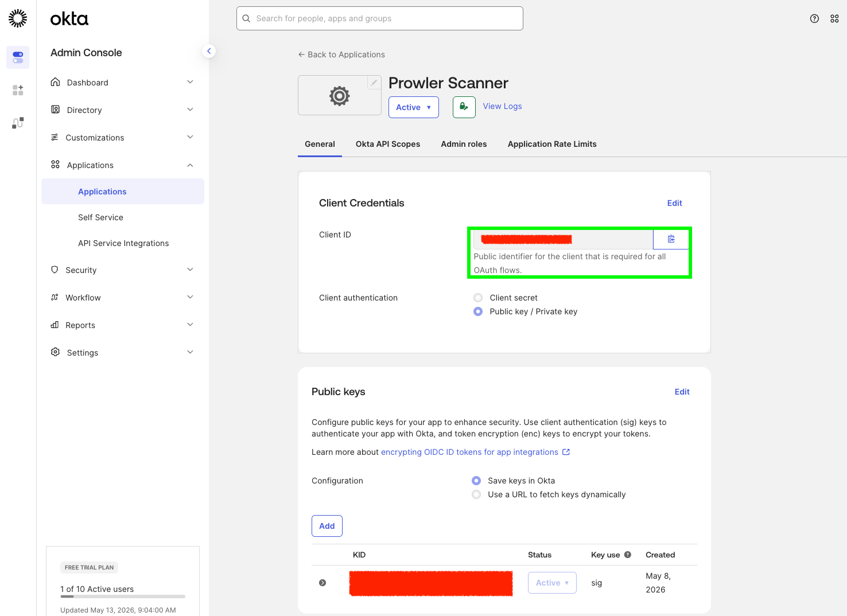Screen dimensions: 847x616
Task: Edit the app logo with the pencil icon
Action: 374,83
